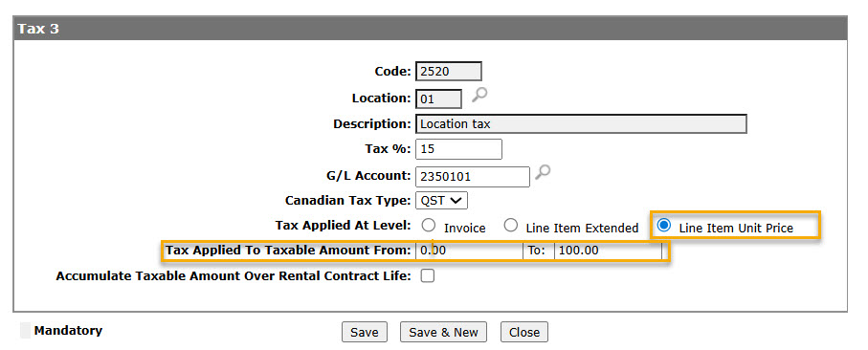Focus the Description field with Location tax

point(581,124)
